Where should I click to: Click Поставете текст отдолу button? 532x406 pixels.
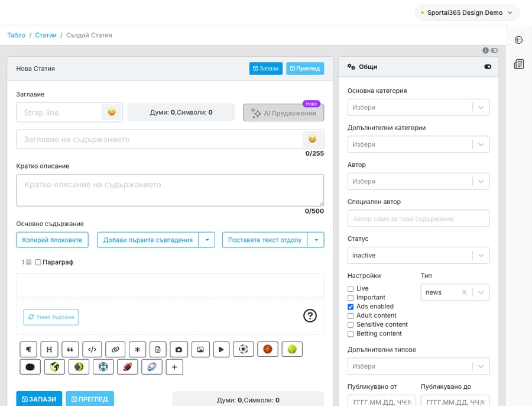[265, 240]
